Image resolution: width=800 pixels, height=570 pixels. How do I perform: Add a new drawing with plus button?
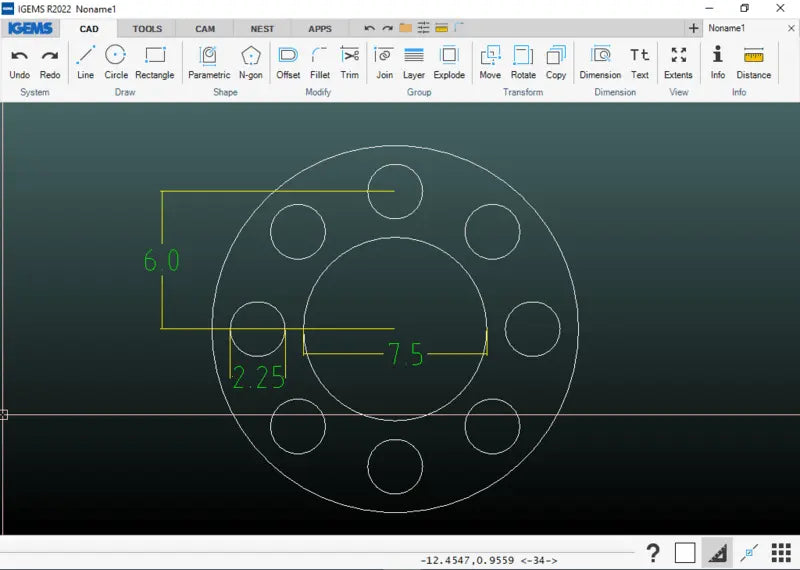(x=694, y=29)
